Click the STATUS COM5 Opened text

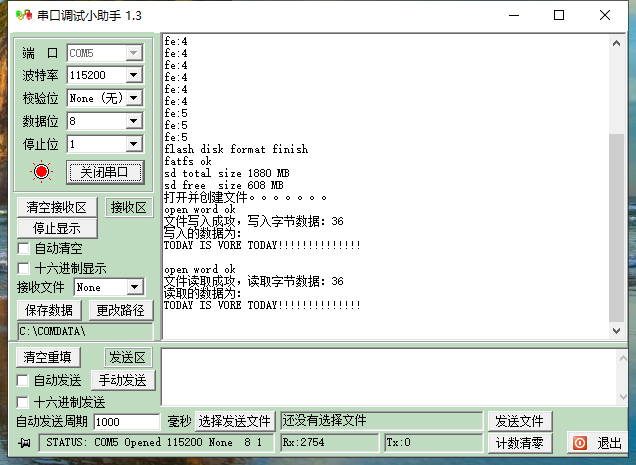click(154, 442)
